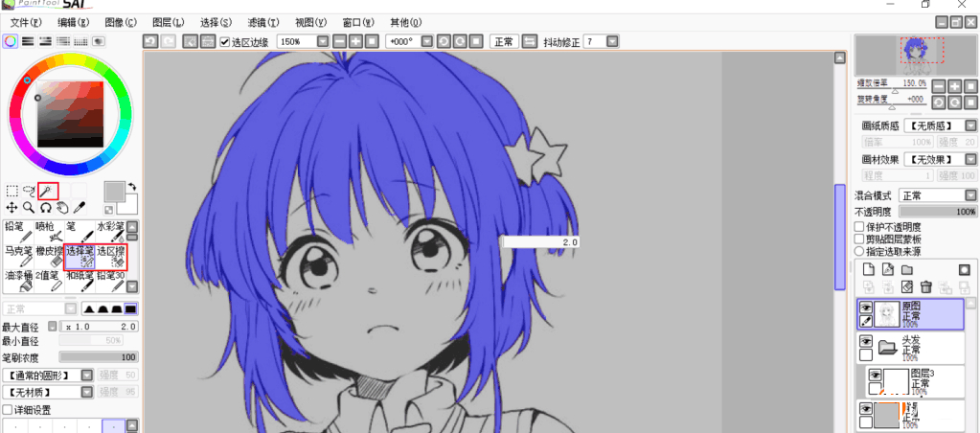Create a new layer folder

click(x=907, y=269)
